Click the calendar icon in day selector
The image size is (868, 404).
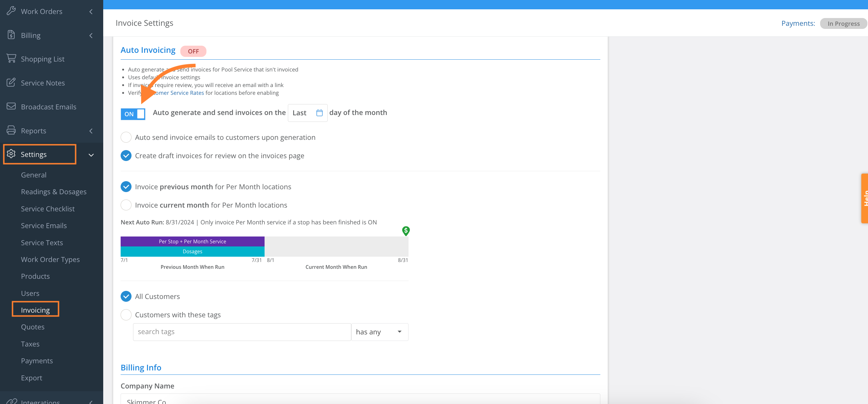tap(319, 113)
